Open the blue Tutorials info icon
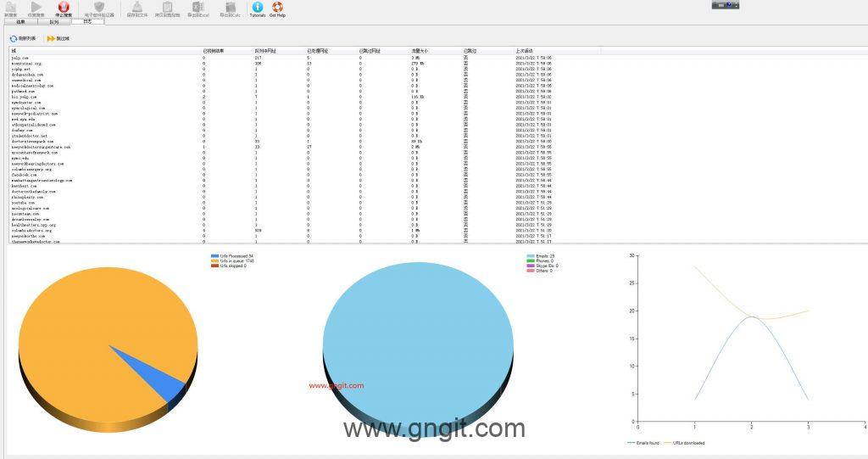 (x=258, y=8)
